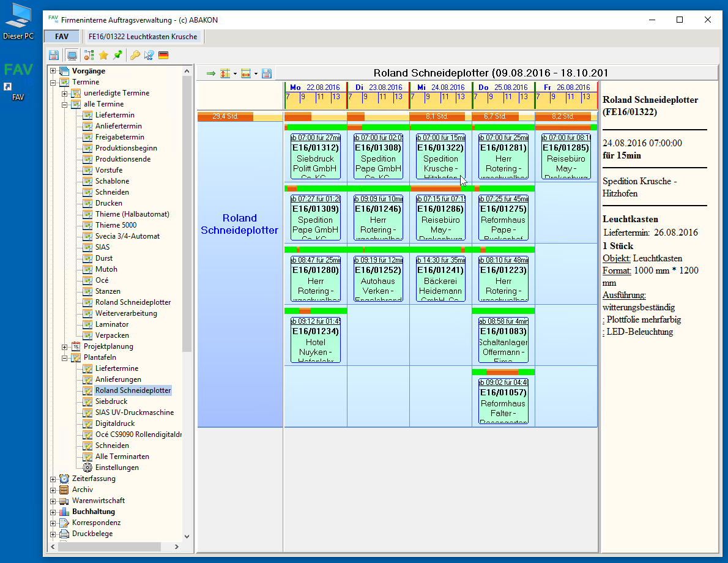Select Liefertermin under alle Termine

pos(114,114)
